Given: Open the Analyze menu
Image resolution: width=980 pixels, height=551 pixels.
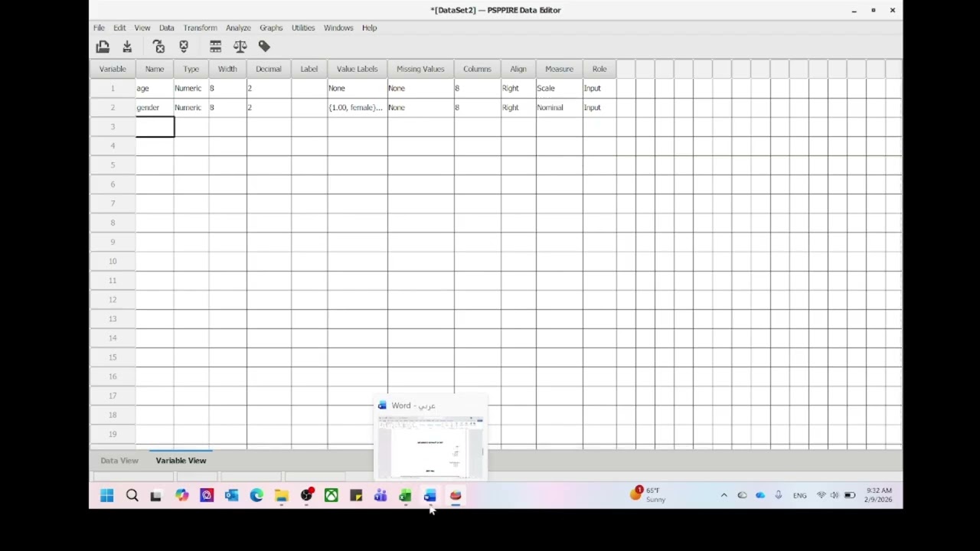Looking at the screenshot, I should coord(238,28).
